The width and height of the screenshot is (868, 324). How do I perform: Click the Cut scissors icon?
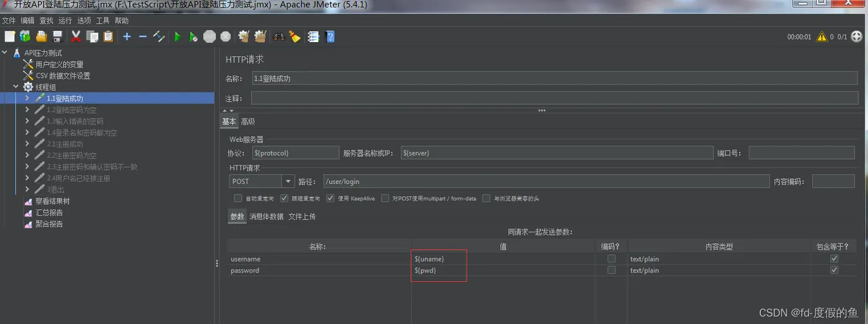pos(76,37)
